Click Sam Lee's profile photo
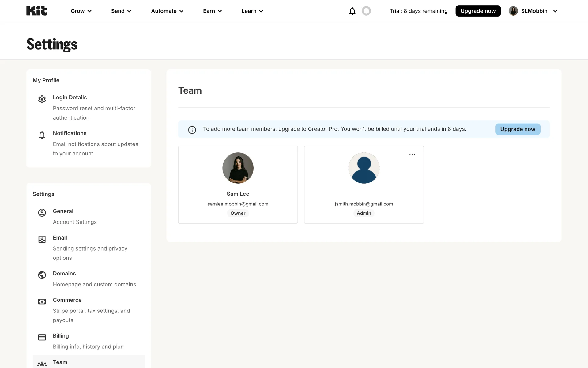Screen dimensions: 588x368 (x=238, y=168)
